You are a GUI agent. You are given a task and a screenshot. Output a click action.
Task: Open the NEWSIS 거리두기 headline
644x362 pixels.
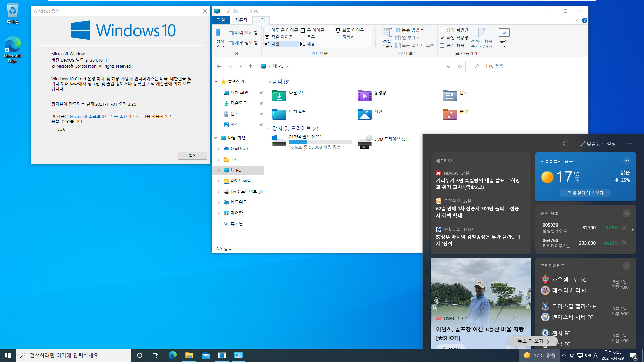point(478,184)
